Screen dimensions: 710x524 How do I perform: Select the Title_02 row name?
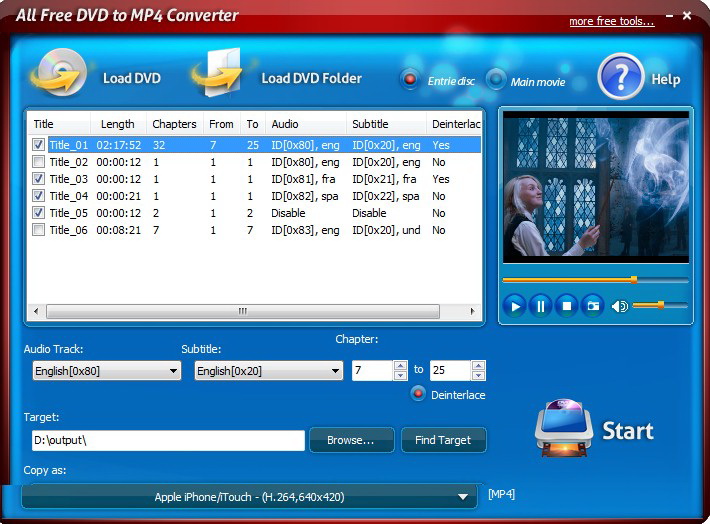pos(69,162)
